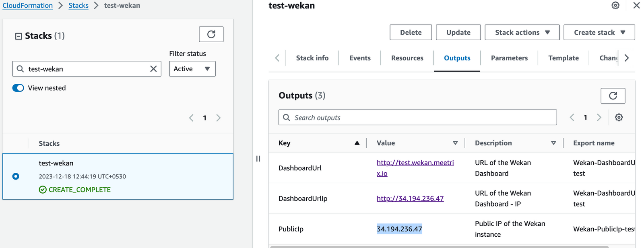Sort the outputs by Description arrow
This screenshot has height=248, width=644.
point(553,143)
